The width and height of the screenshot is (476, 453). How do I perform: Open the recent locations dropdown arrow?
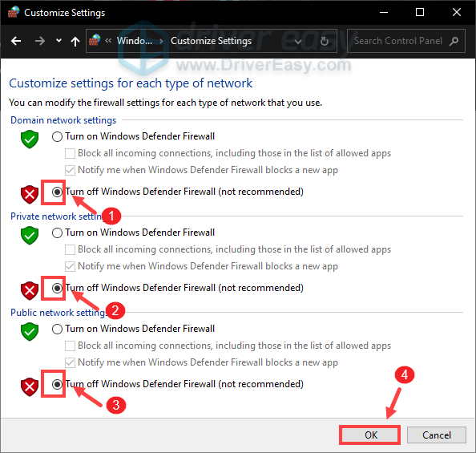[58, 41]
